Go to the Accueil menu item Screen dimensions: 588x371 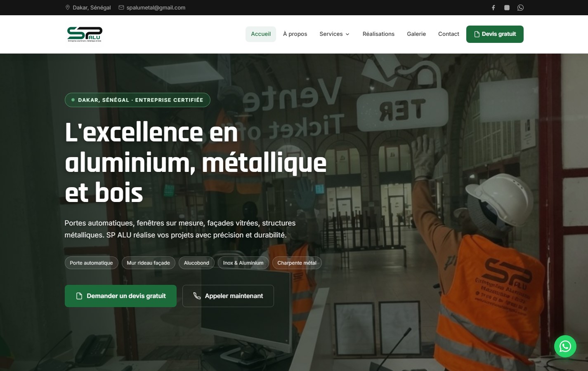(261, 34)
